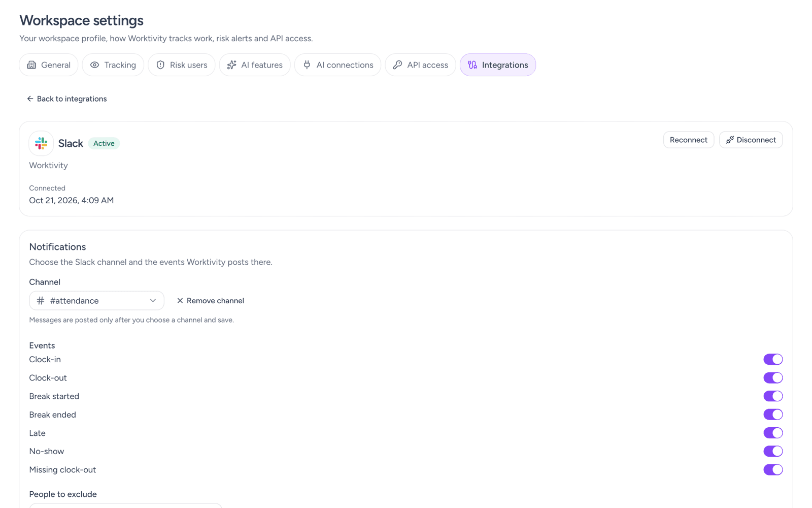Switch to the General tab

(x=49, y=65)
